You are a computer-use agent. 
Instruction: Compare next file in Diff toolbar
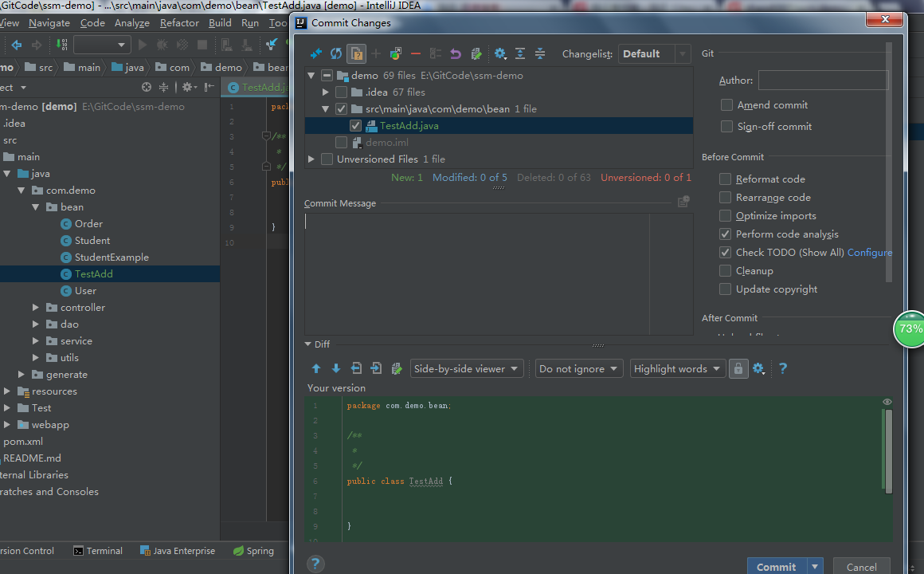376,368
